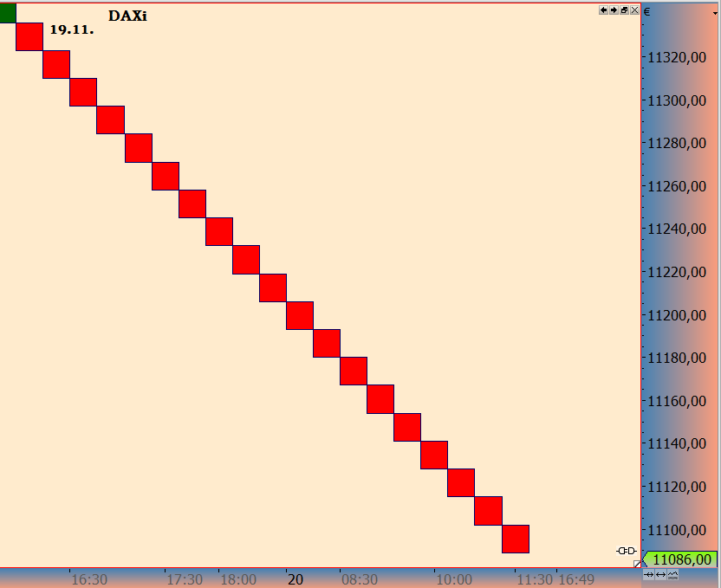
Task: Select the lowest red candle box on the chart
Action: [516, 539]
